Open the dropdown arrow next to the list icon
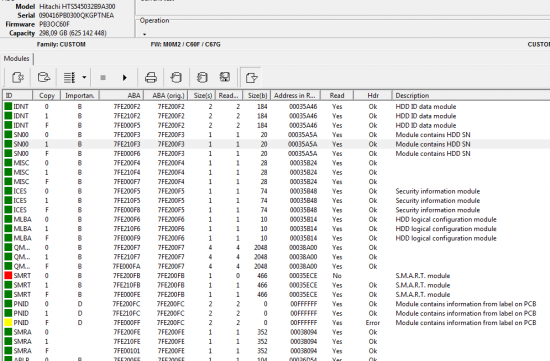The width and height of the screenshot is (550, 361). click(x=84, y=77)
